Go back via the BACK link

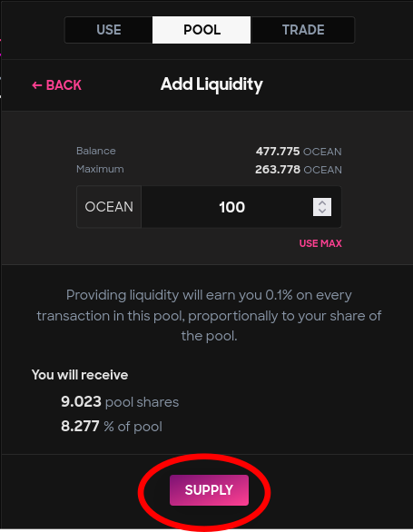[56, 85]
